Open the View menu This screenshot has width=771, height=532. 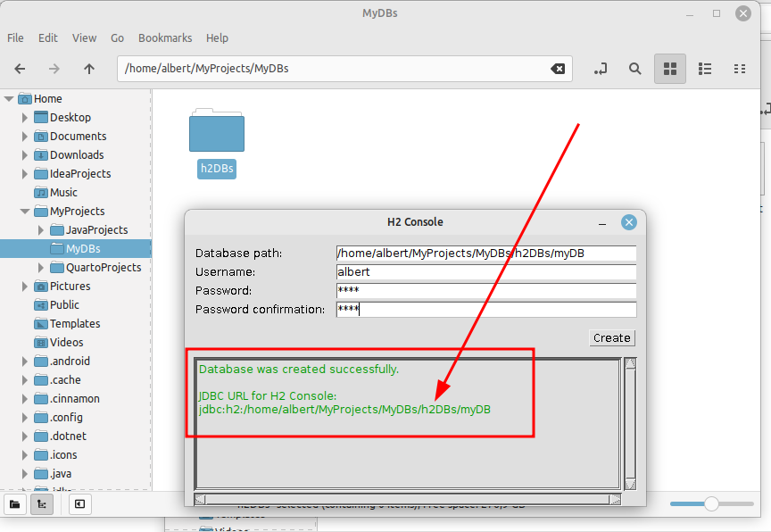[x=84, y=37]
